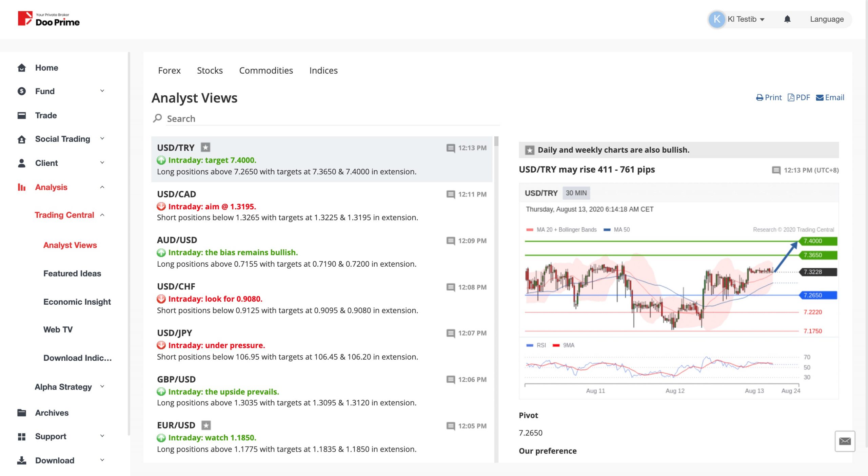Click the Download arrow icon in sidebar
The image size is (868, 476).
(22, 460)
